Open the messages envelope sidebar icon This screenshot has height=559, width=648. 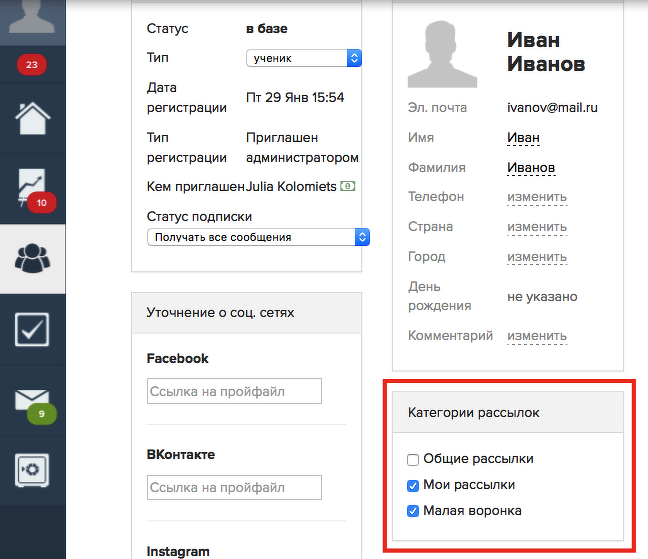tap(32, 400)
